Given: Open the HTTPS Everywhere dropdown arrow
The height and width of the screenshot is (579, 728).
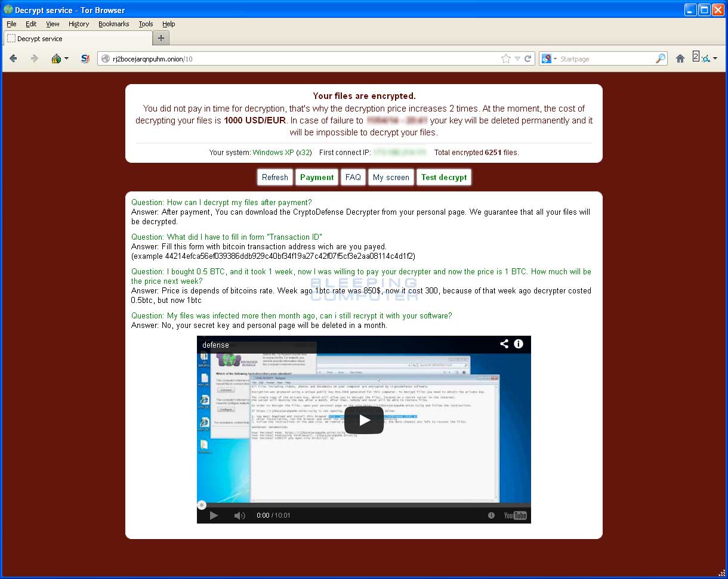Looking at the screenshot, I should (715, 58).
